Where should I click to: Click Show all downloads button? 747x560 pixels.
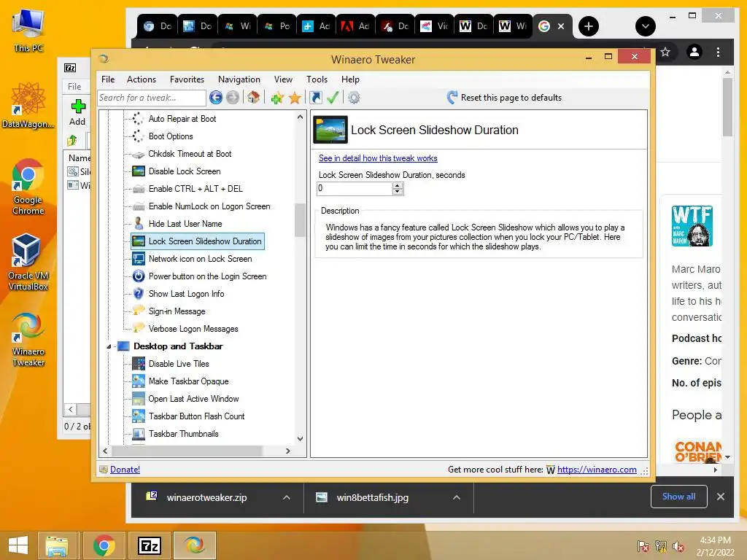pos(678,497)
